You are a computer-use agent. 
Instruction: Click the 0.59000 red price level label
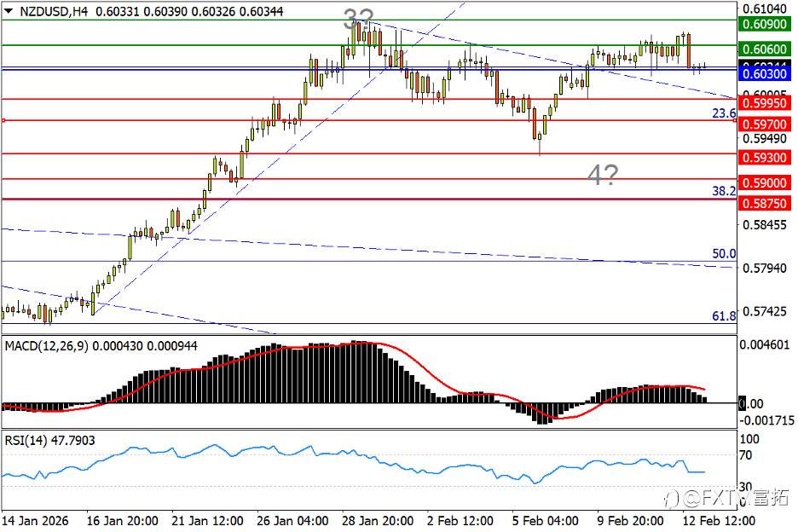pyautogui.click(x=765, y=182)
